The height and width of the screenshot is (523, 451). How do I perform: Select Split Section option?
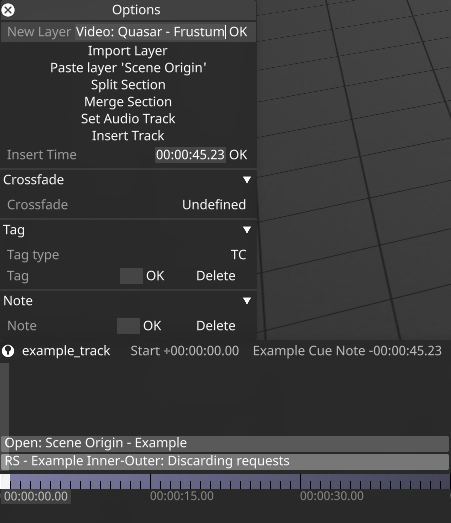[128, 85]
